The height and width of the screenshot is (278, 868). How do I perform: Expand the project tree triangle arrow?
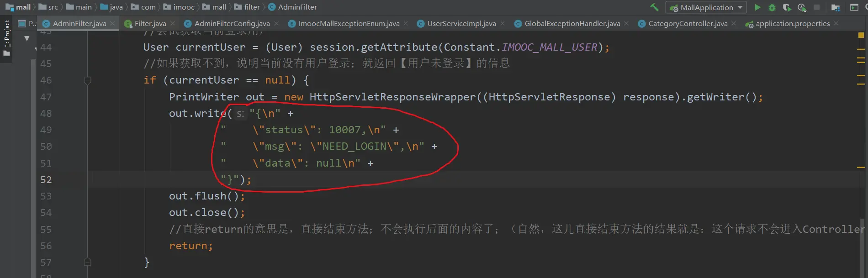click(x=27, y=38)
